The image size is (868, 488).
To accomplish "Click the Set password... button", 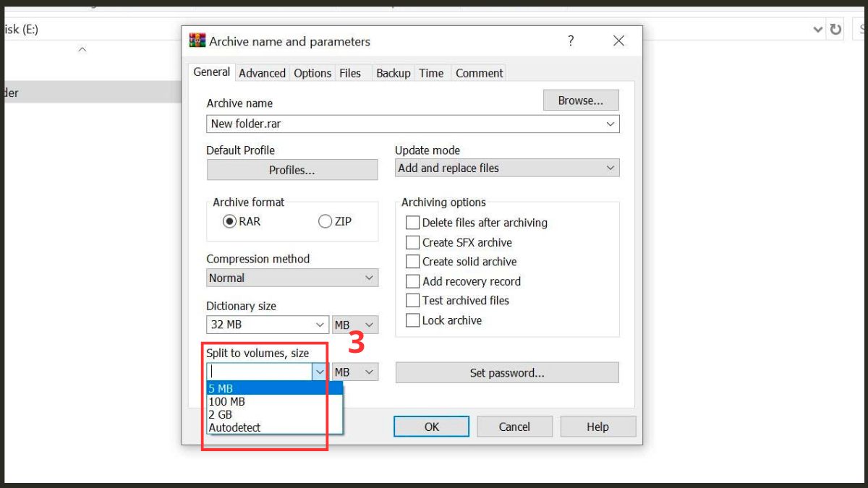I will coord(507,373).
